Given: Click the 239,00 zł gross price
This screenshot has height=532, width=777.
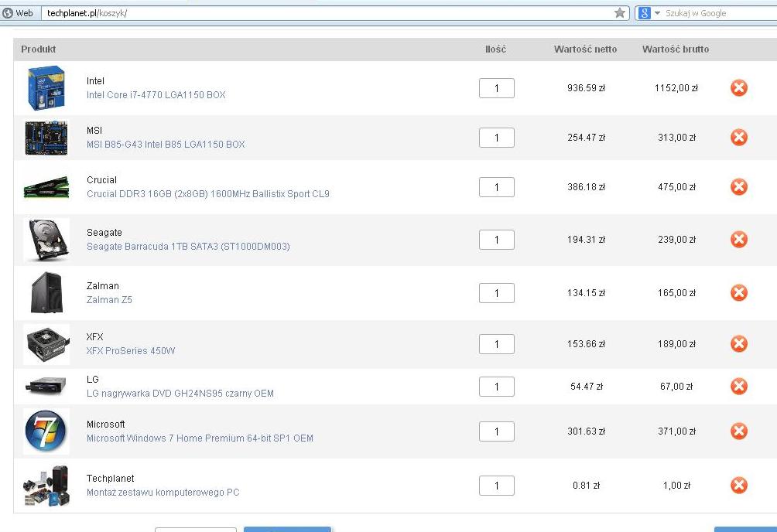Looking at the screenshot, I should tap(676, 240).
